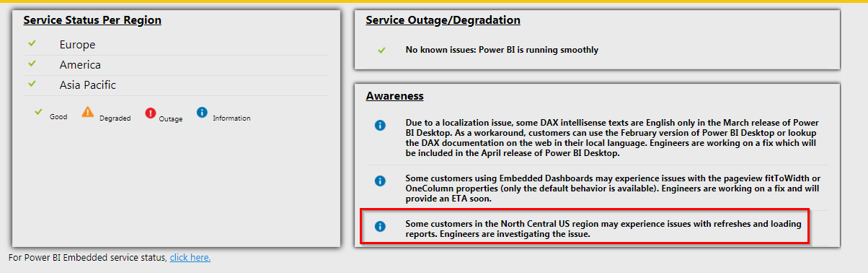Viewport: 868px width, 273px height.
Task: Select the Asia Pacific region row text
Action: tap(88, 85)
